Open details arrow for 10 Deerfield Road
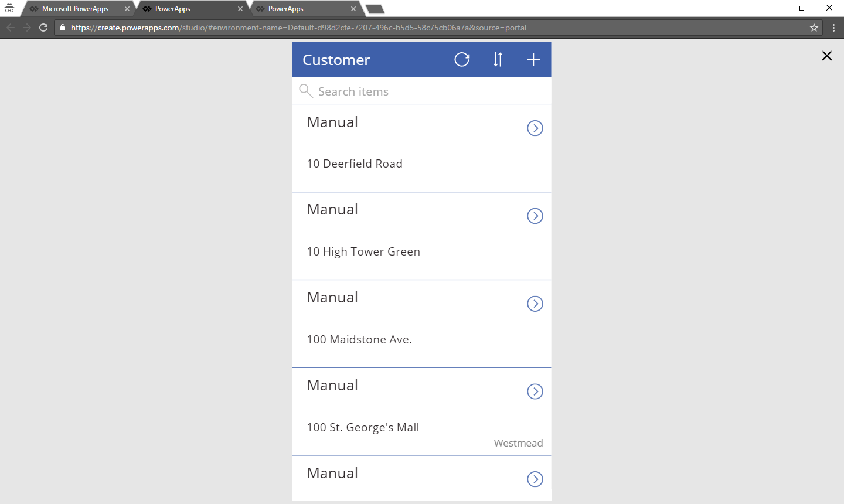 tap(535, 128)
